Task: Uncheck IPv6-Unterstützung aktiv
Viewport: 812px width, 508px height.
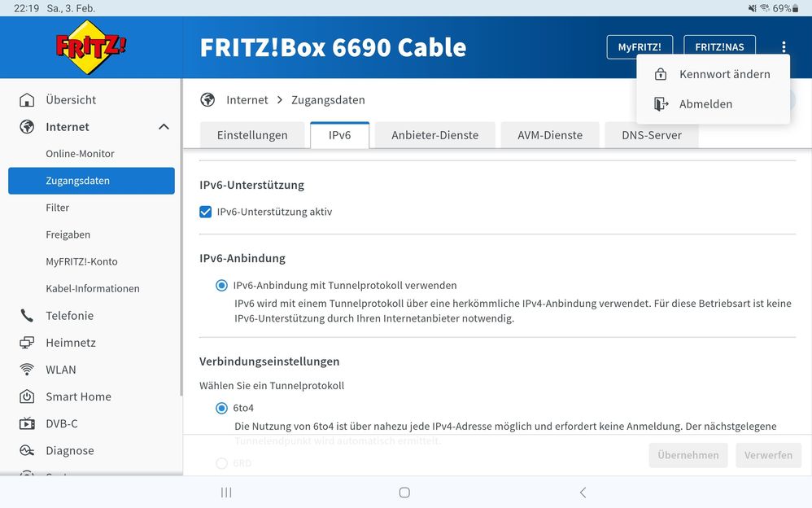Action: click(206, 212)
